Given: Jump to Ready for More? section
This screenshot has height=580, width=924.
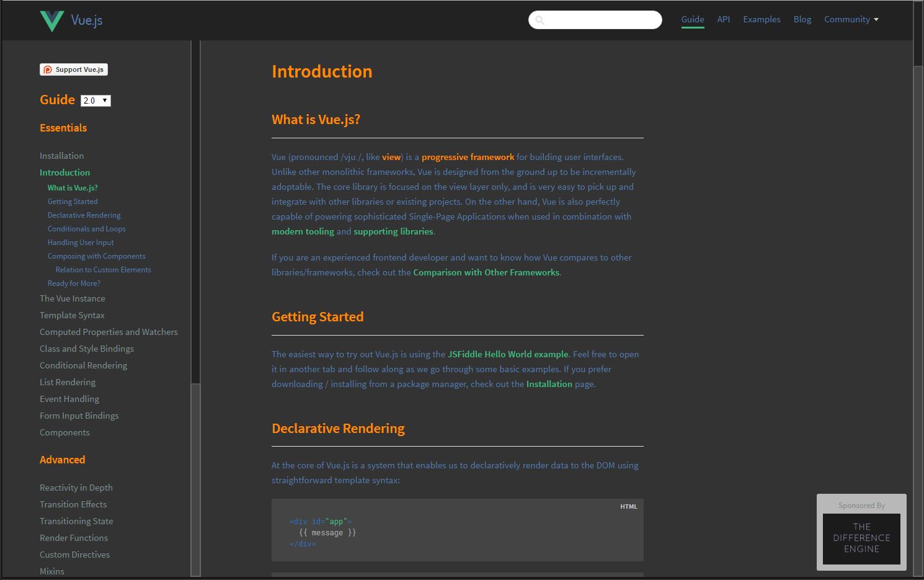Looking at the screenshot, I should click(74, 283).
